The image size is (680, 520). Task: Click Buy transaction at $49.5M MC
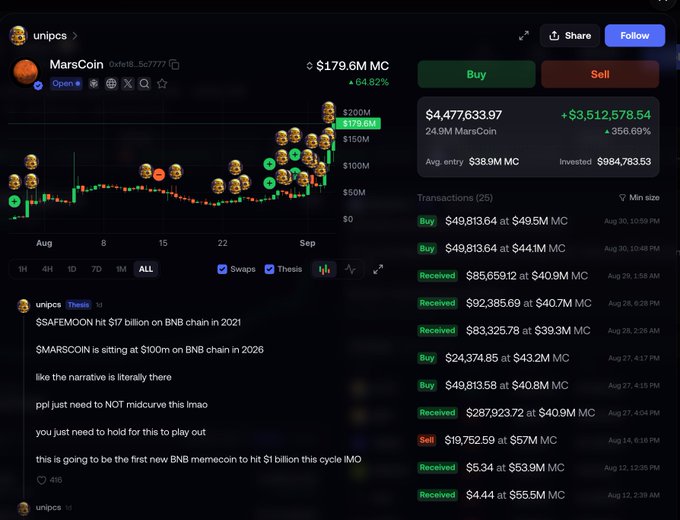(x=538, y=221)
